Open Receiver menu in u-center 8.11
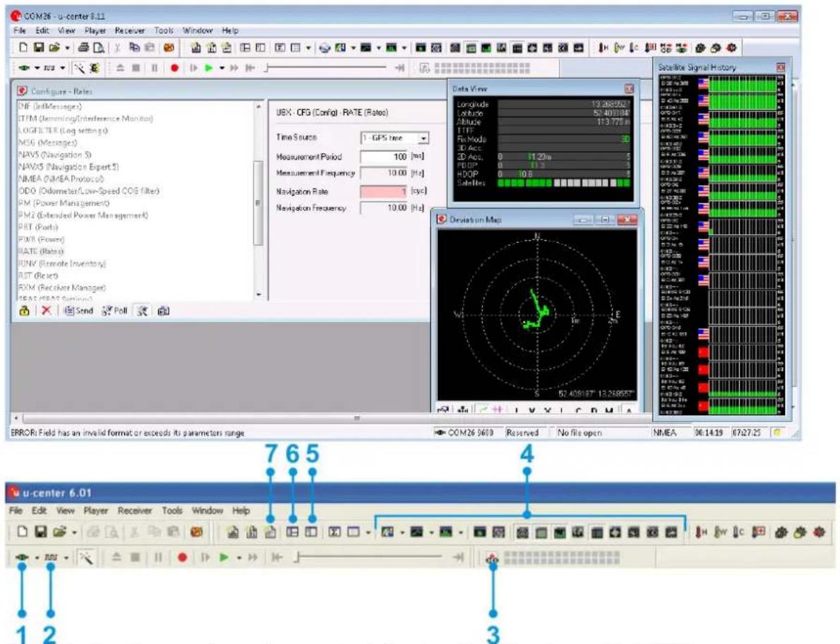 click(130, 30)
